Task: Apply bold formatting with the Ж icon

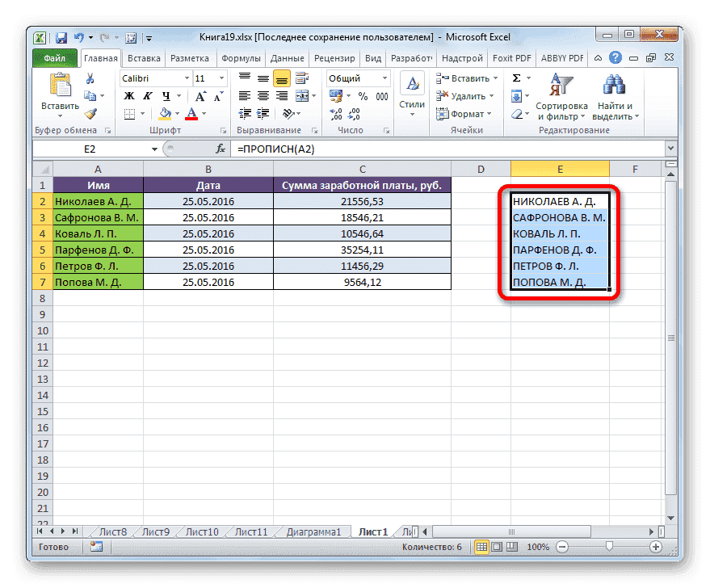Action: point(128,95)
